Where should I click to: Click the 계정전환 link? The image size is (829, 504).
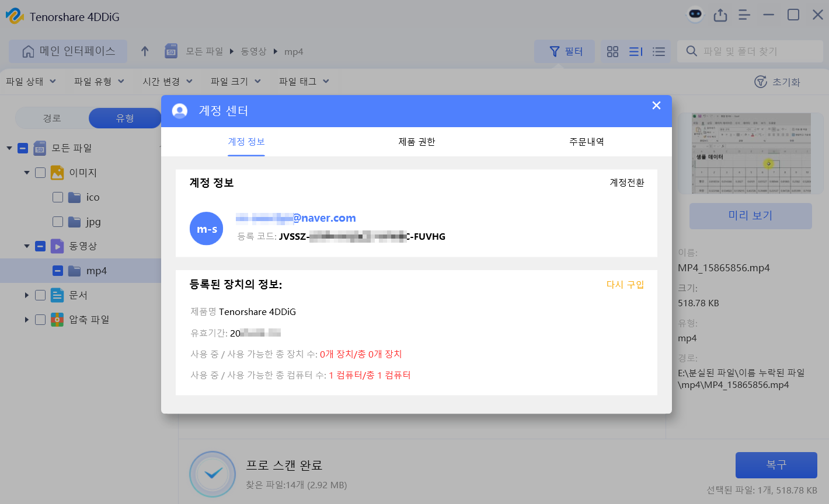click(627, 183)
